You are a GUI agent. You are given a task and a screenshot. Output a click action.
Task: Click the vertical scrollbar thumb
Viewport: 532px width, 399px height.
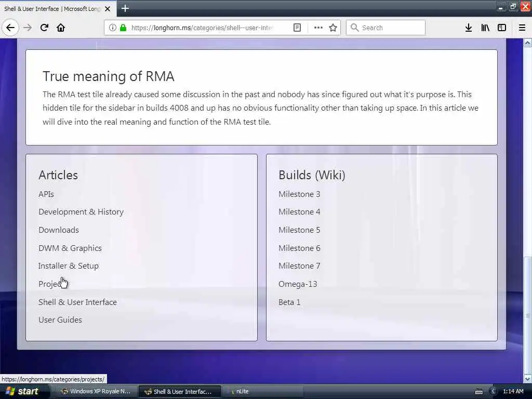[x=527, y=315]
